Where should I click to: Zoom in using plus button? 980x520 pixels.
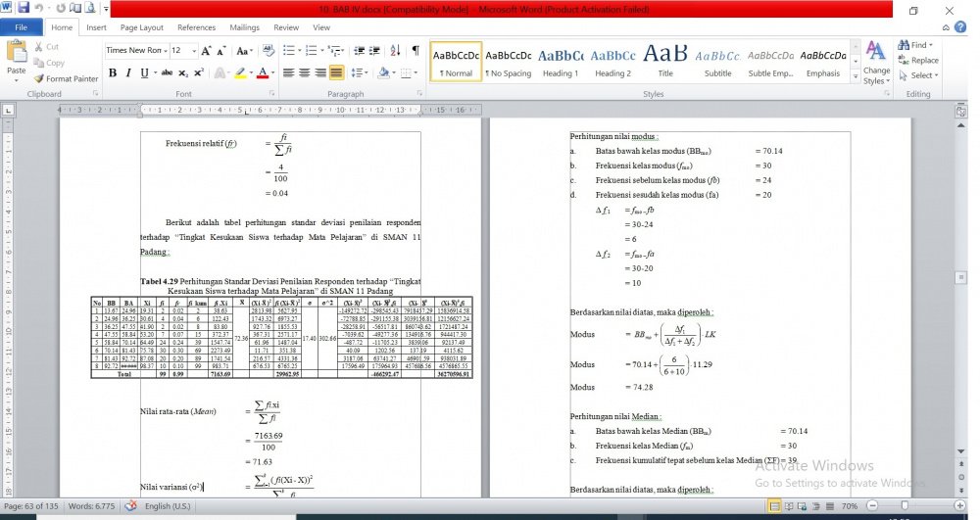[x=960, y=505]
